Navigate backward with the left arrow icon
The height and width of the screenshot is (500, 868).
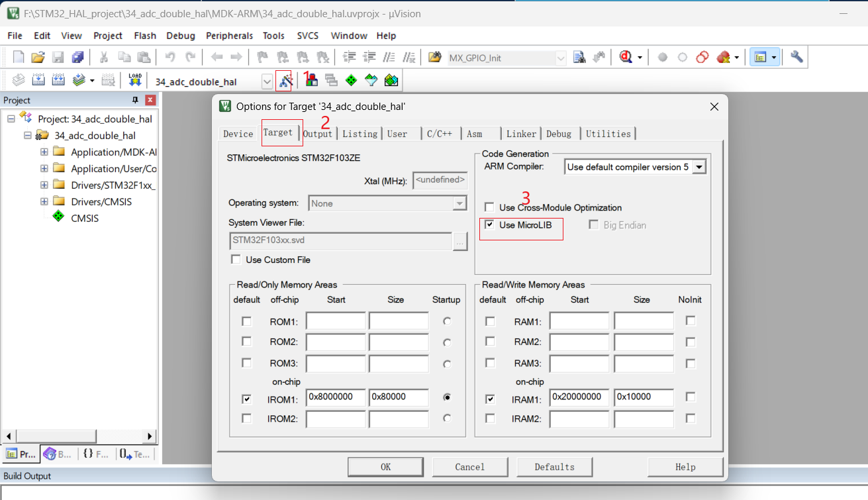tap(217, 58)
